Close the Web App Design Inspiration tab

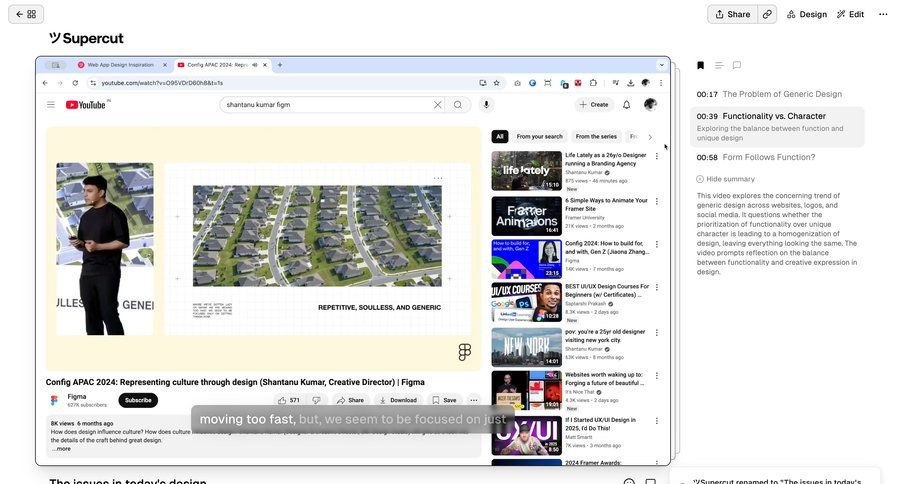pyautogui.click(x=165, y=65)
